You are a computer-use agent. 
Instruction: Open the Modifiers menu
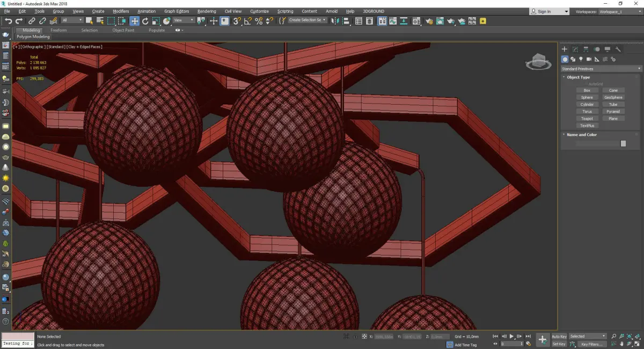pyautogui.click(x=121, y=11)
